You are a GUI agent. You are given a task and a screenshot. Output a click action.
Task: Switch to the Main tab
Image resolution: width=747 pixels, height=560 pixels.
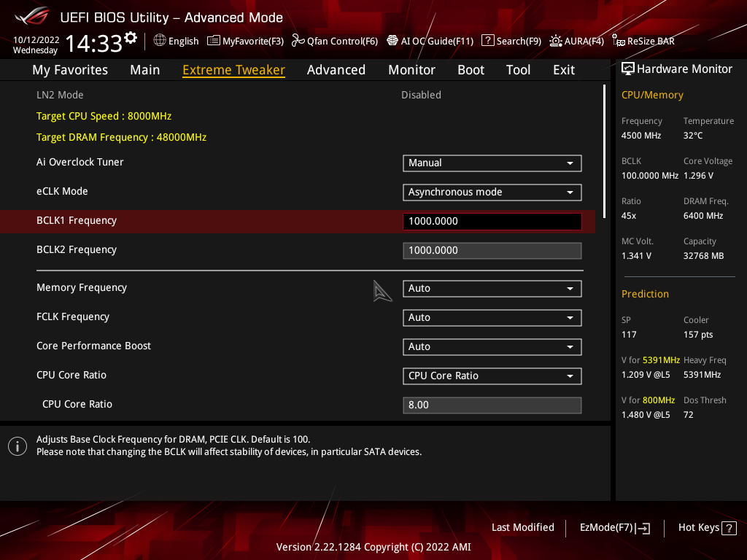(145, 70)
